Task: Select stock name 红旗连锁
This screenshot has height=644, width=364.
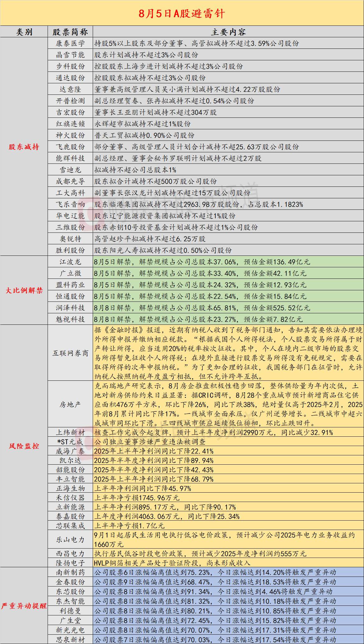Action: click(x=70, y=124)
